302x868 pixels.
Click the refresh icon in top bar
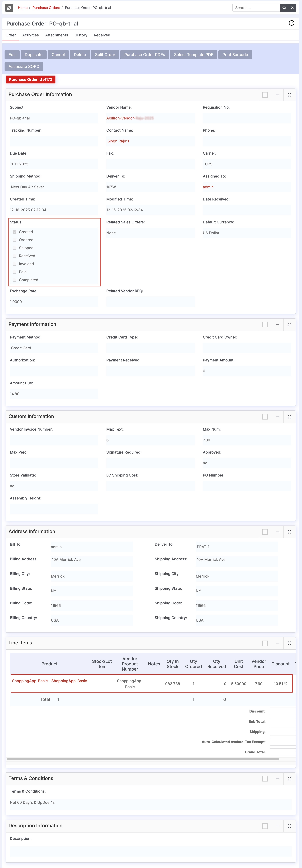[x=9, y=8]
